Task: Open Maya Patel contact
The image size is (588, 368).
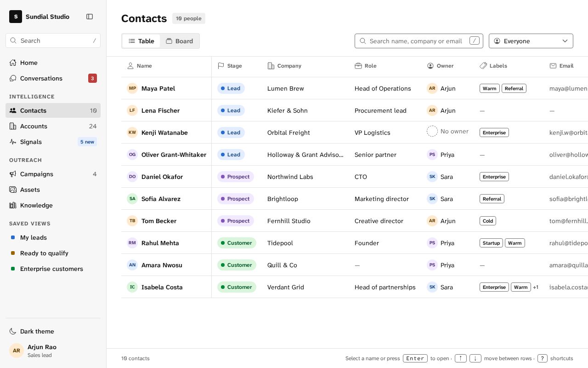Action: [158, 88]
